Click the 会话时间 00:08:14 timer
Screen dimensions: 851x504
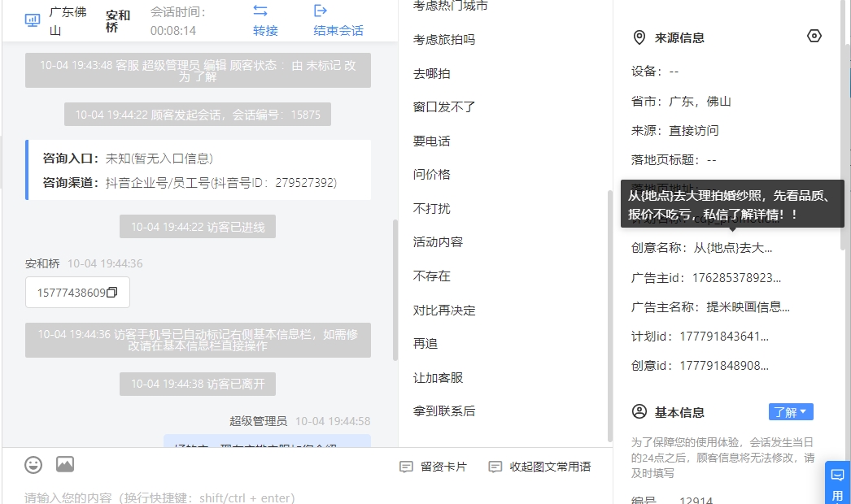[178, 21]
